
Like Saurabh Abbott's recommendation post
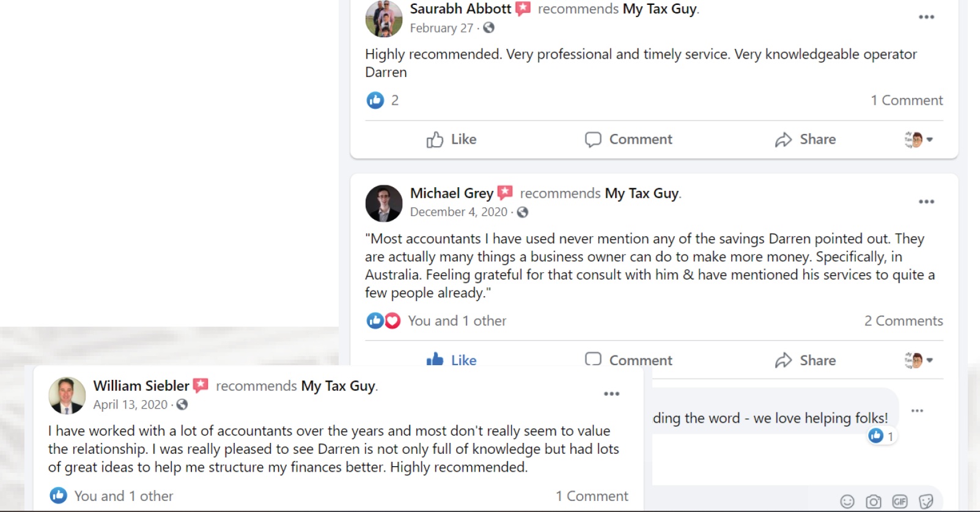tap(451, 139)
